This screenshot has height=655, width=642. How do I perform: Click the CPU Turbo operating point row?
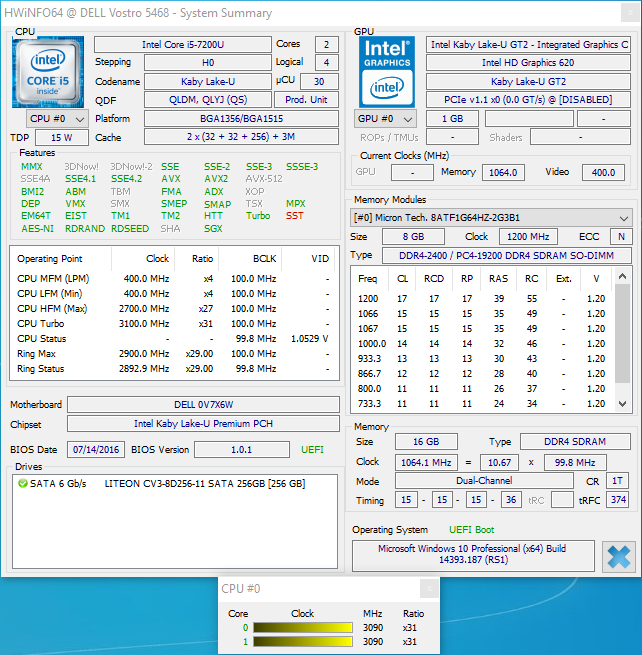pyautogui.click(x=174, y=324)
